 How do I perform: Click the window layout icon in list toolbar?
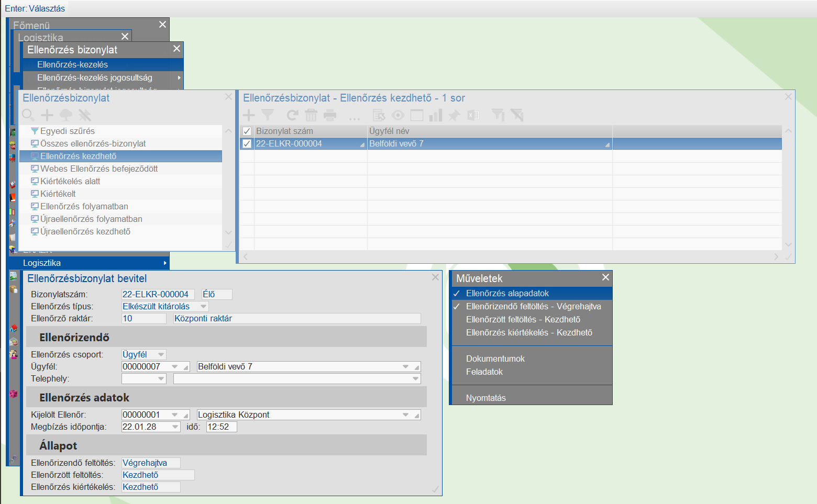(417, 115)
